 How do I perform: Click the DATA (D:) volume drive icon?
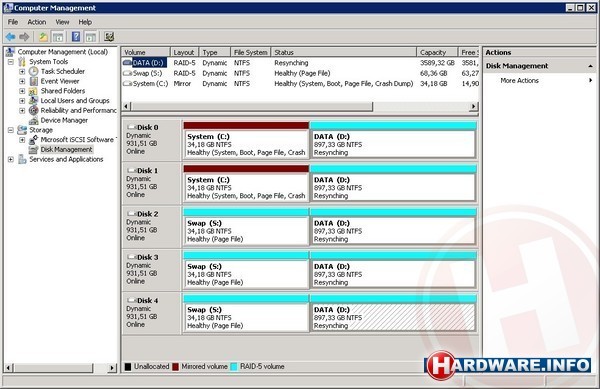pyautogui.click(x=127, y=63)
